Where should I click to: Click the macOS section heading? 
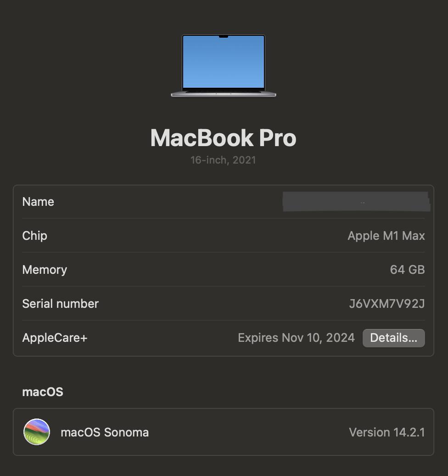pos(43,392)
